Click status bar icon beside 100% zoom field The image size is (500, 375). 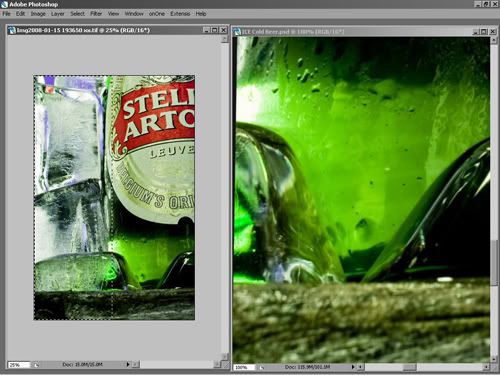coord(262,367)
